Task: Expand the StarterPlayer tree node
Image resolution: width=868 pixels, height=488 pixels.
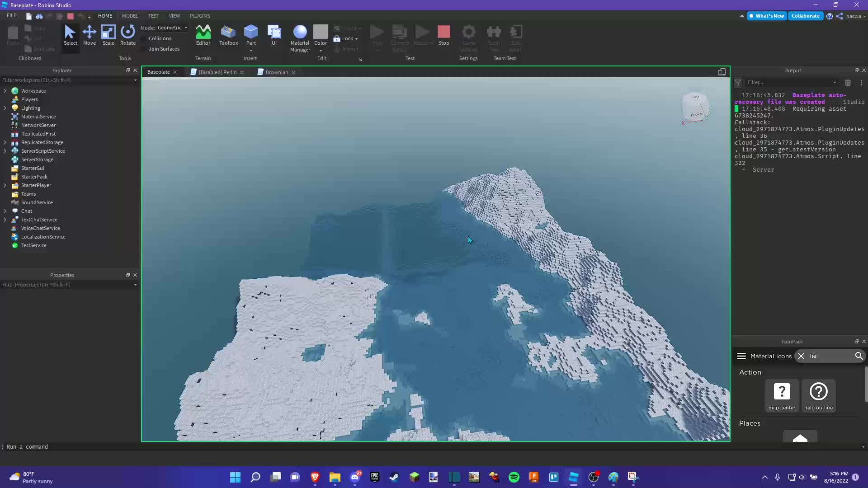Action: click(x=5, y=185)
